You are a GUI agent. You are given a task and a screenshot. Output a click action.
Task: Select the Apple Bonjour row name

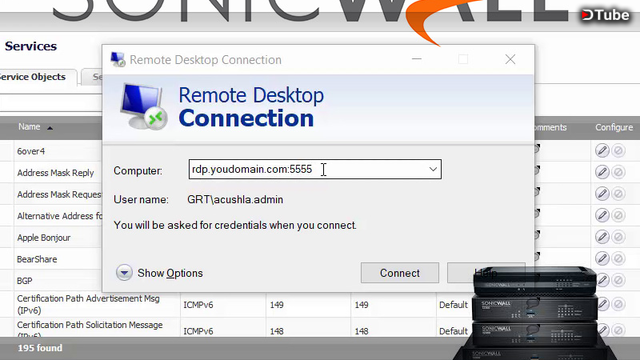(44, 238)
